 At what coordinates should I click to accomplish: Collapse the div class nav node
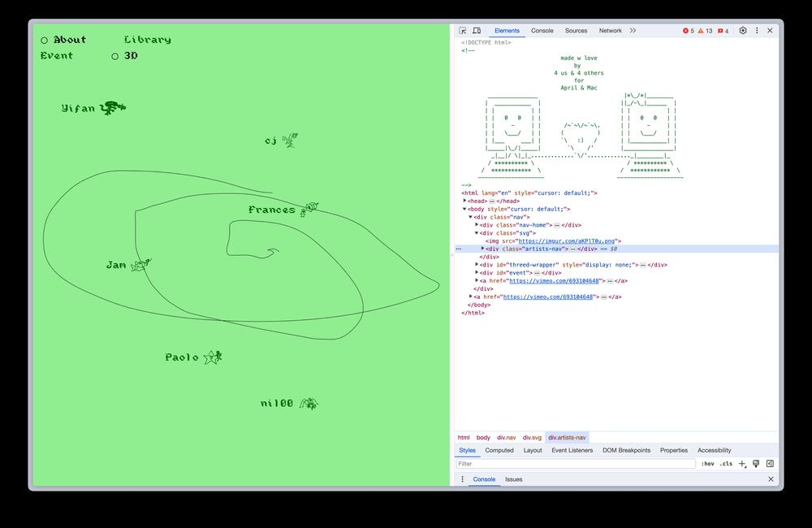(x=470, y=217)
